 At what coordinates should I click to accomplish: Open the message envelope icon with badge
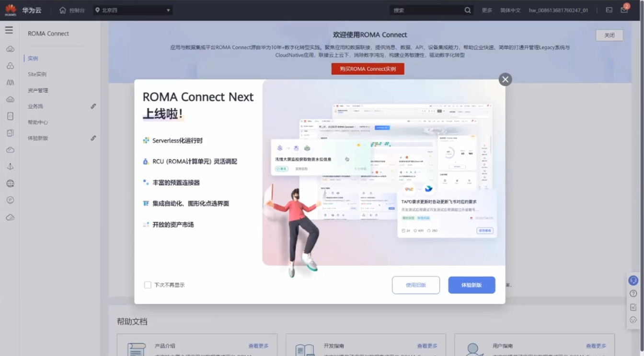624,10
